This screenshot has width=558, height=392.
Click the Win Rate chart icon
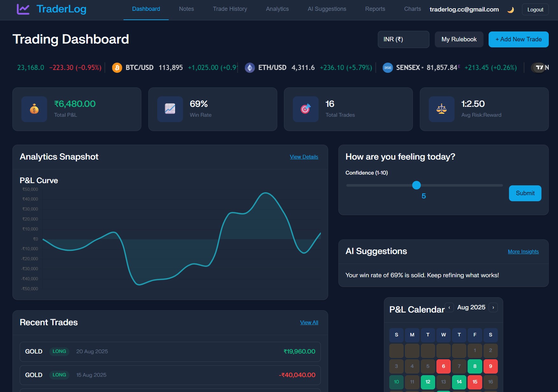pyautogui.click(x=170, y=109)
